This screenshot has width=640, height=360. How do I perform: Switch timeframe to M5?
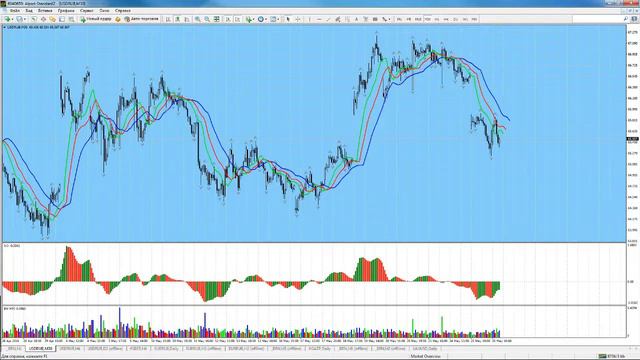(409, 19)
